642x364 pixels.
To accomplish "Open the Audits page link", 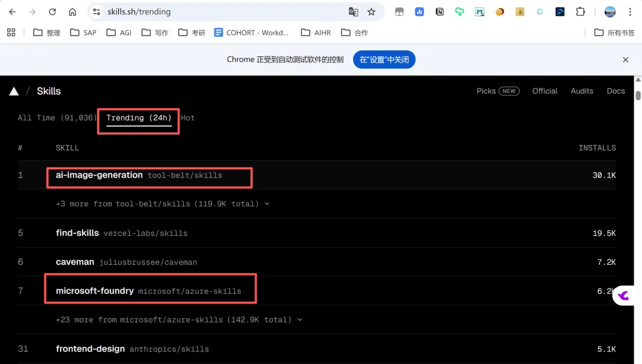I will (582, 91).
